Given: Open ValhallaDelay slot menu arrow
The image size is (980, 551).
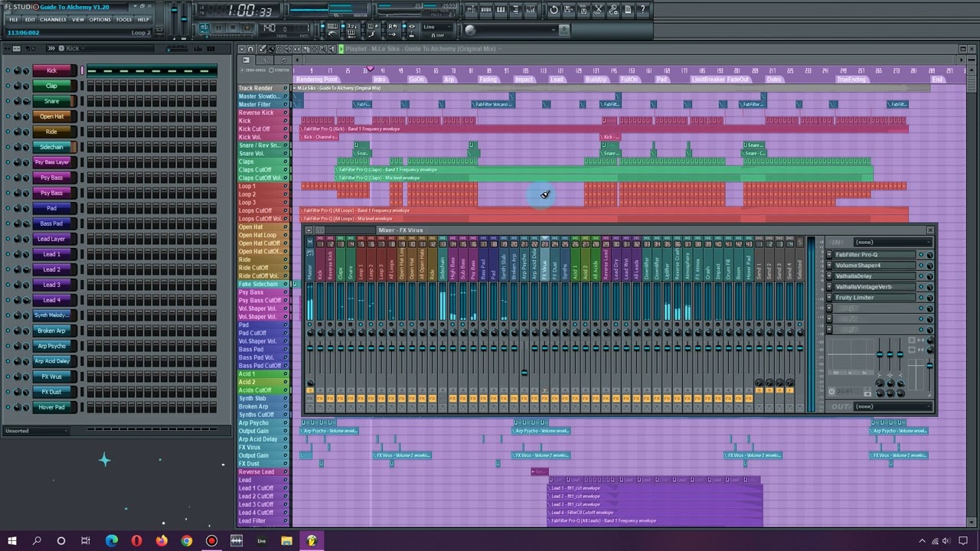Looking at the screenshot, I should point(829,276).
